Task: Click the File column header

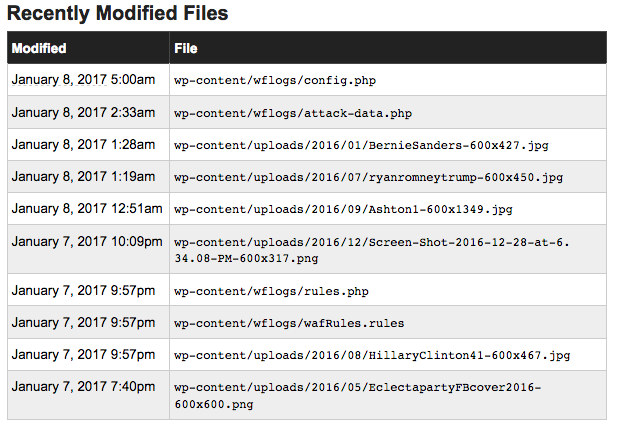Action: (185, 48)
